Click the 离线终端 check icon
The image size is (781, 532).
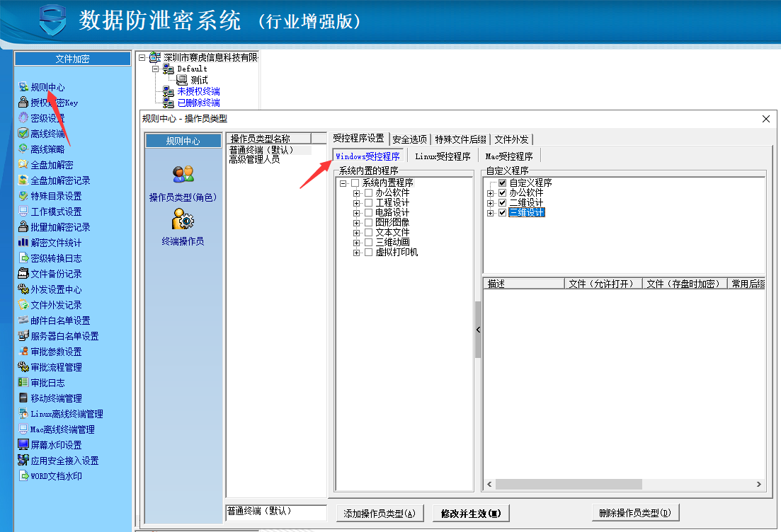point(23,134)
